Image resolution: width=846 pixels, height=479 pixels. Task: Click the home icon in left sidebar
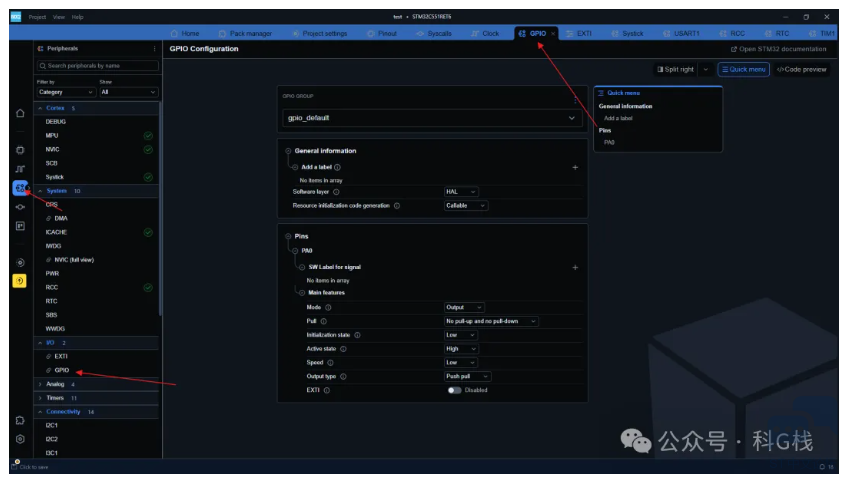coord(20,113)
